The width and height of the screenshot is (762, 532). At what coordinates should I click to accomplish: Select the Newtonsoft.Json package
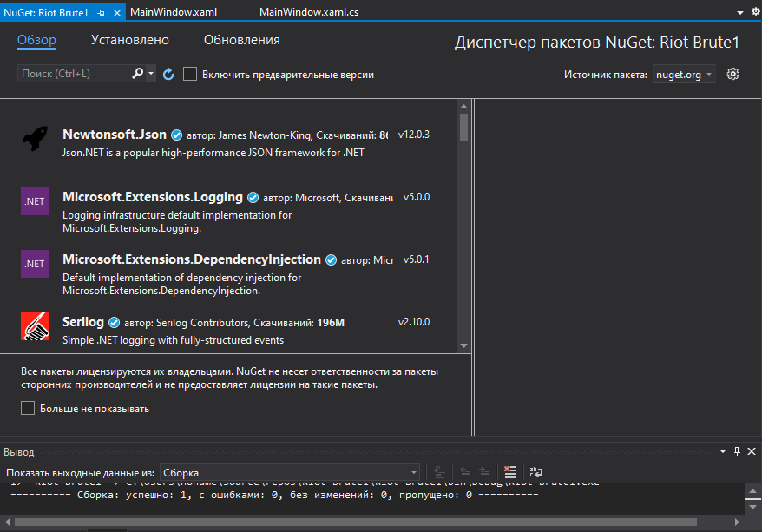pyautogui.click(x=228, y=140)
